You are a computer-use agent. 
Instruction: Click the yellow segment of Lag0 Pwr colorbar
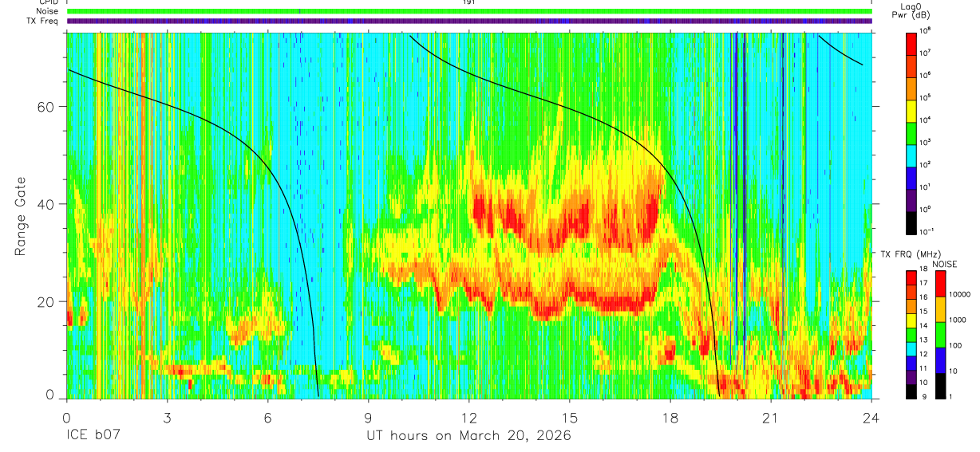pyautogui.click(x=911, y=111)
